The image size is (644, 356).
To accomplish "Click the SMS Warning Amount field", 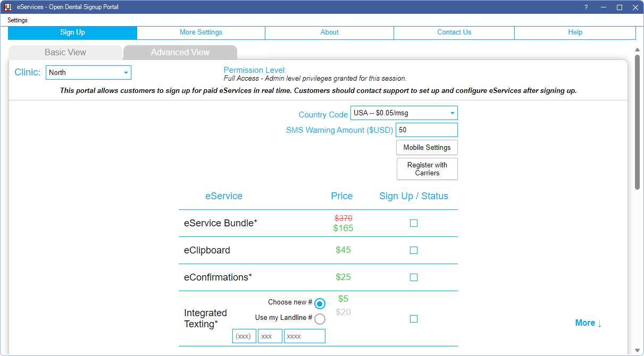I will pyautogui.click(x=426, y=130).
